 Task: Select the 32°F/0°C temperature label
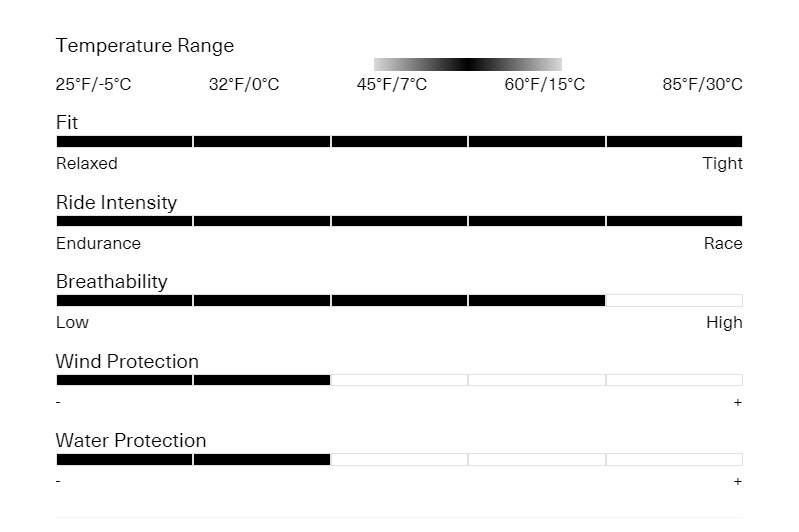click(x=244, y=84)
